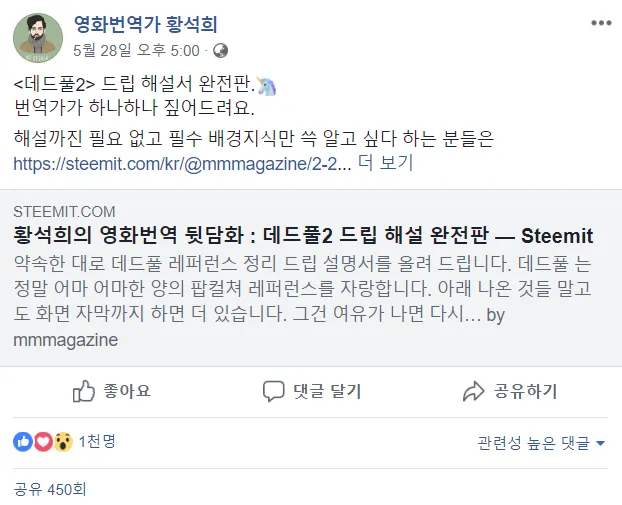Click the share arrow icon

tap(473, 391)
